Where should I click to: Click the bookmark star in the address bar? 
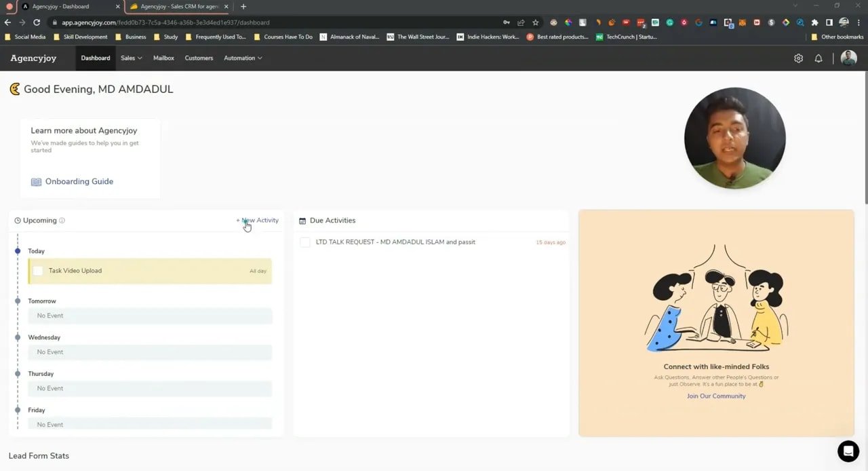pyautogui.click(x=534, y=22)
